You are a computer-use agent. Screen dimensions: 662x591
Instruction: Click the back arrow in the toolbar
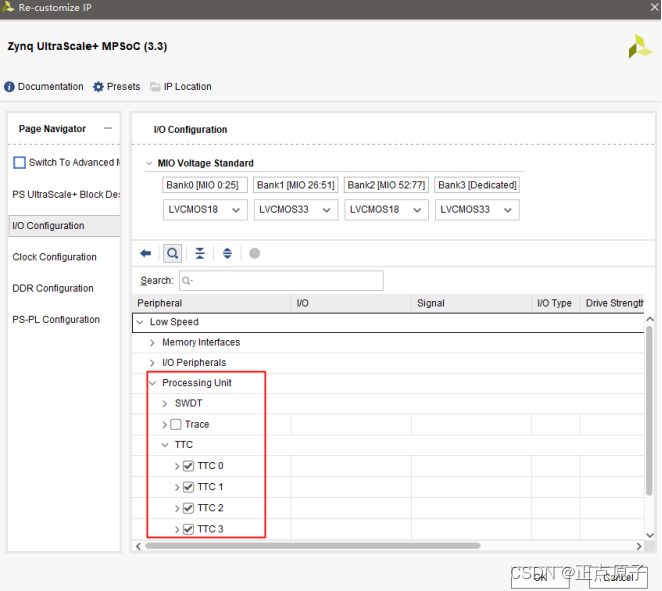(146, 253)
